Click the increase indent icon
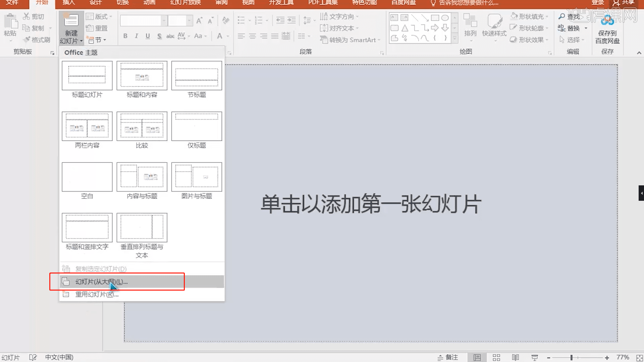The image size is (644, 362). 292,20
